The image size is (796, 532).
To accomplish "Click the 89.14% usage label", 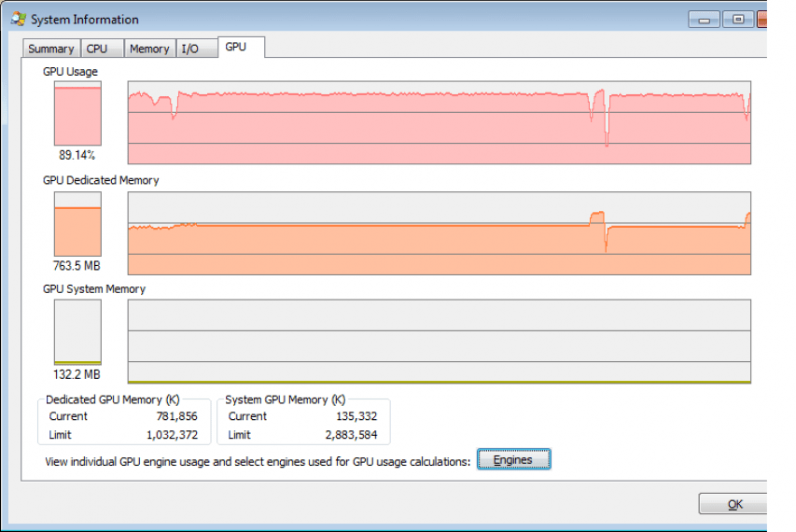I will [77, 155].
